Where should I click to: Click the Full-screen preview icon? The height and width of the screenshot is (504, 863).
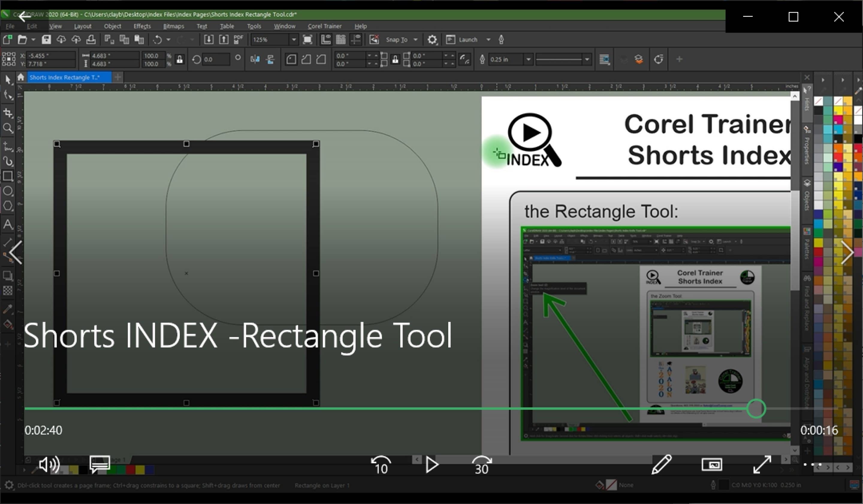pyautogui.click(x=307, y=40)
